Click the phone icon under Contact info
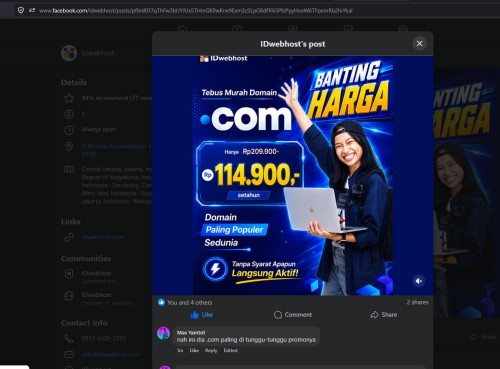Image resolution: width=500 pixels, height=369 pixels. (69, 338)
